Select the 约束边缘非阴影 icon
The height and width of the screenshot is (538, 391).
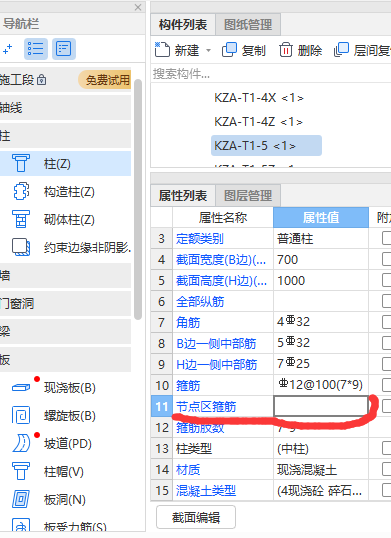pyautogui.click(x=21, y=247)
